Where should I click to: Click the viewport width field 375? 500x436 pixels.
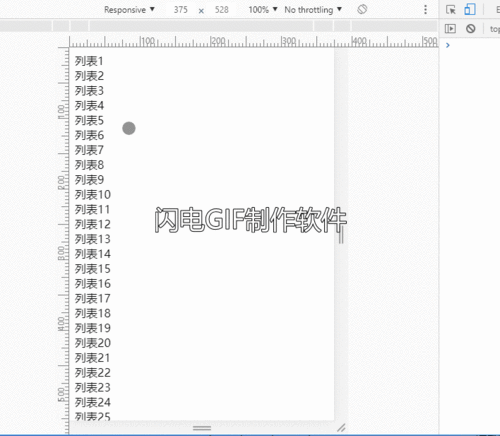click(x=180, y=10)
